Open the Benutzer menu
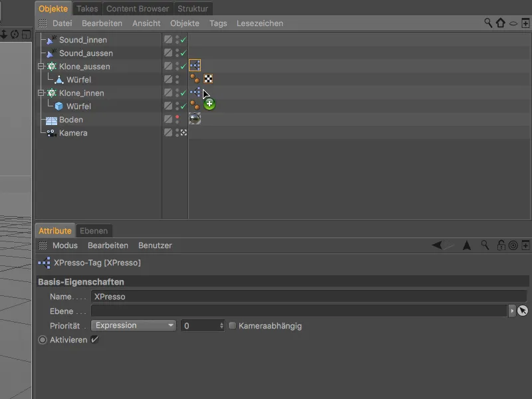 155,245
